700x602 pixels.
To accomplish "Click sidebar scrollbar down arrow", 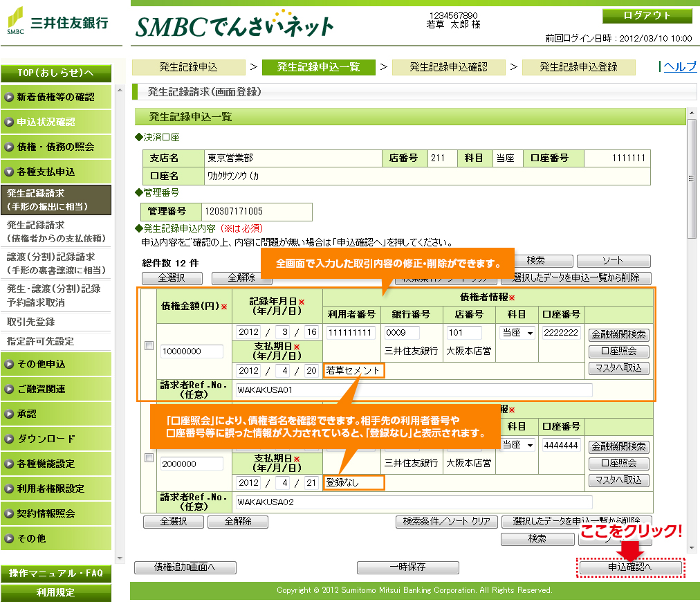I will [x=120, y=558].
